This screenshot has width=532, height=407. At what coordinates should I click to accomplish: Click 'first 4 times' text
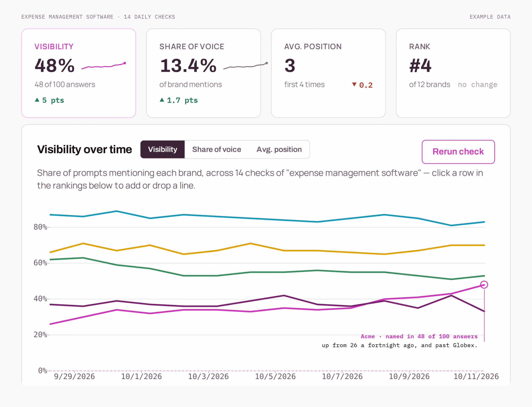click(304, 84)
